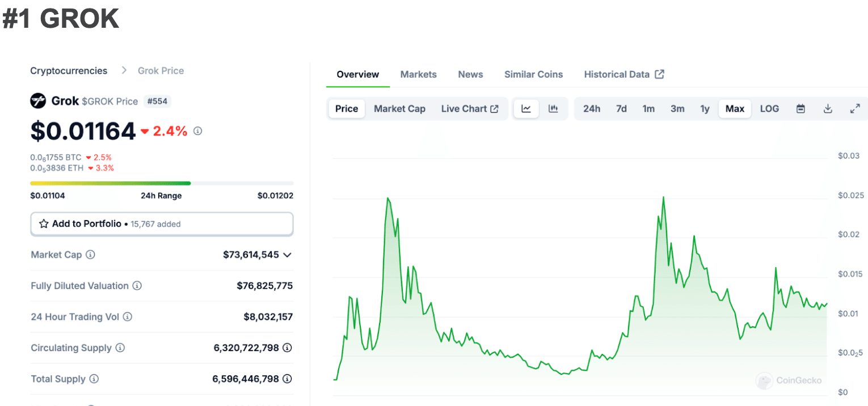Image resolution: width=868 pixels, height=406 pixels.
Task: Navigate to Cryptocurrencies breadcrumb
Action: tap(69, 71)
